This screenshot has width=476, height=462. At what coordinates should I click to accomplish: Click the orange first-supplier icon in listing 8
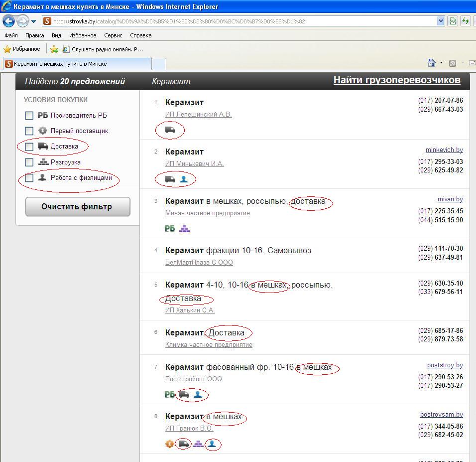(170, 444)
